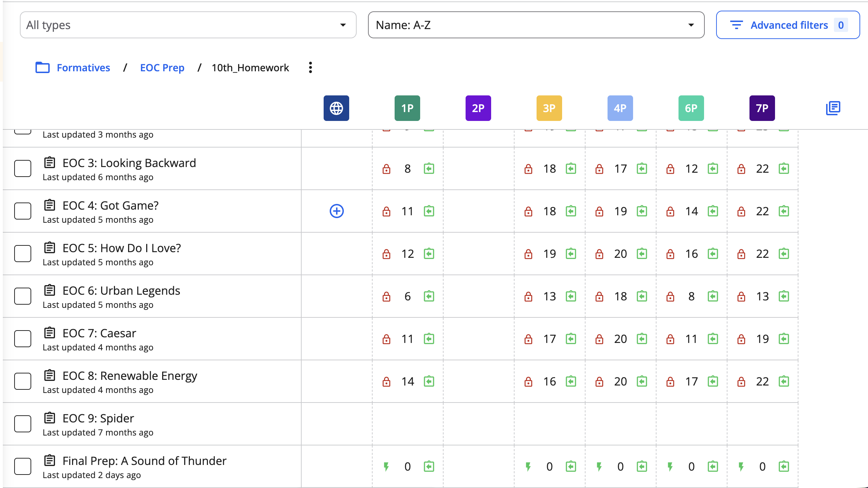The image size is (868, 488).
Task: Click green results icon for EOC 7 in 6P
Action: [713, 339]
